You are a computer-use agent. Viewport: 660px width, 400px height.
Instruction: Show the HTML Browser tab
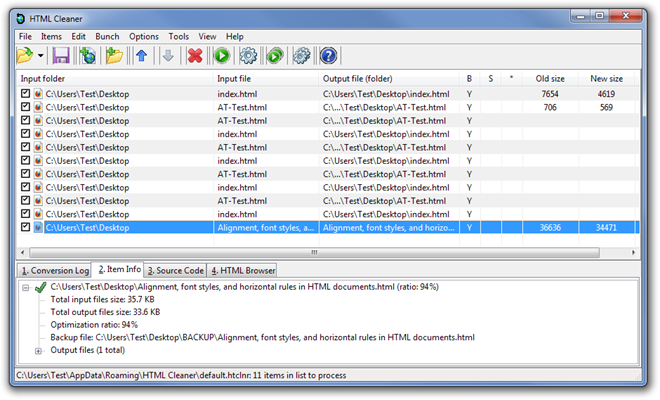tap(242, 270)
